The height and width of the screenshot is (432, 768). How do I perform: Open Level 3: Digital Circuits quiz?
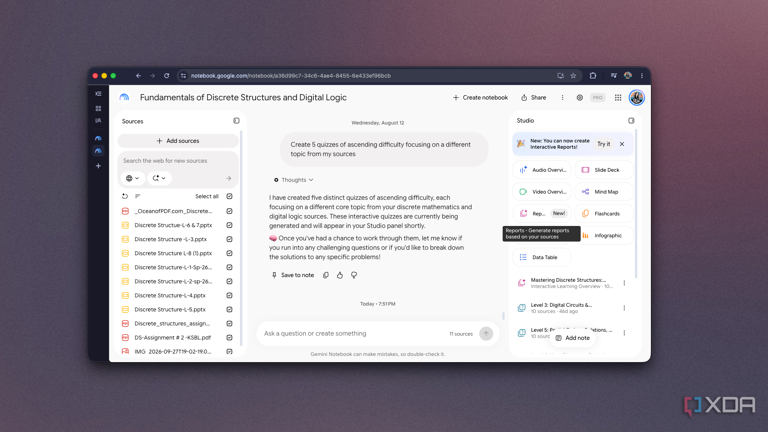[563, 308]
